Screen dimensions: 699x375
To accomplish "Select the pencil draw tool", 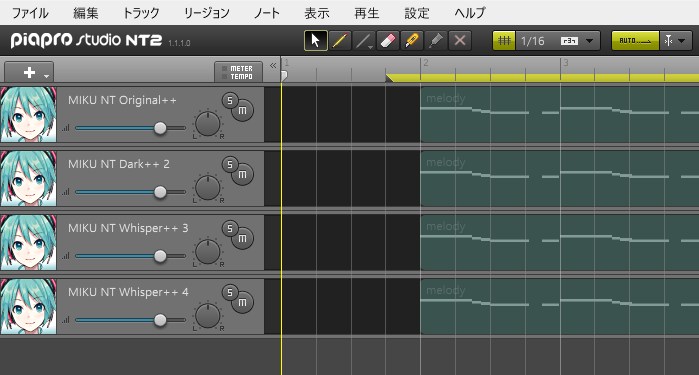I will click(340, 41).
